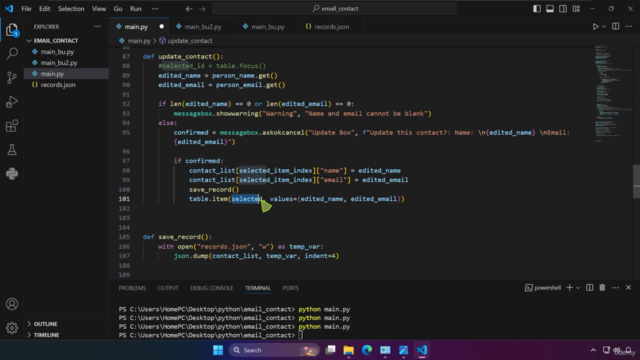Open Microsoft Edge from taskbar

[x=367, y=350]
